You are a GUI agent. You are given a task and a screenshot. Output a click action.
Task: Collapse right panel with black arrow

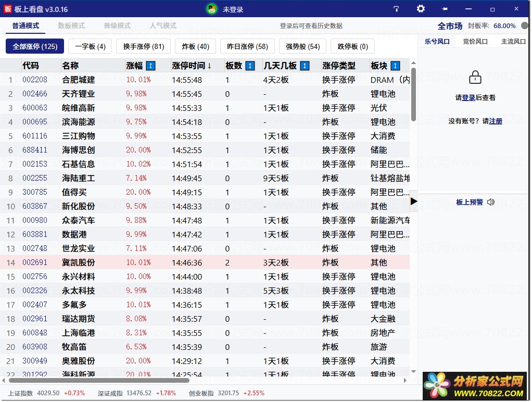coord(414,201)
